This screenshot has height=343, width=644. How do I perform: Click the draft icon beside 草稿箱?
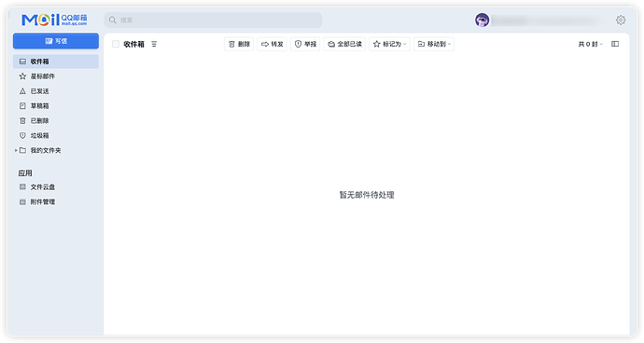(x=22, y=106)
